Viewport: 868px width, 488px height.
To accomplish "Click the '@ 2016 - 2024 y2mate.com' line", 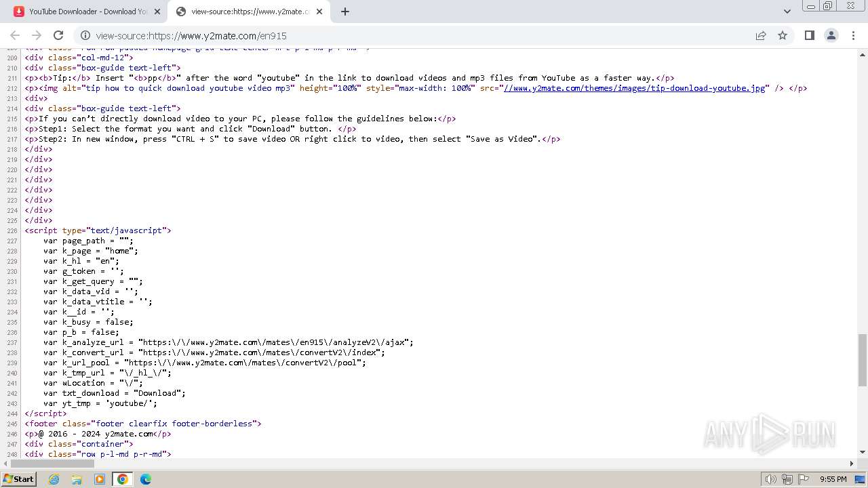I will [98, 434].
